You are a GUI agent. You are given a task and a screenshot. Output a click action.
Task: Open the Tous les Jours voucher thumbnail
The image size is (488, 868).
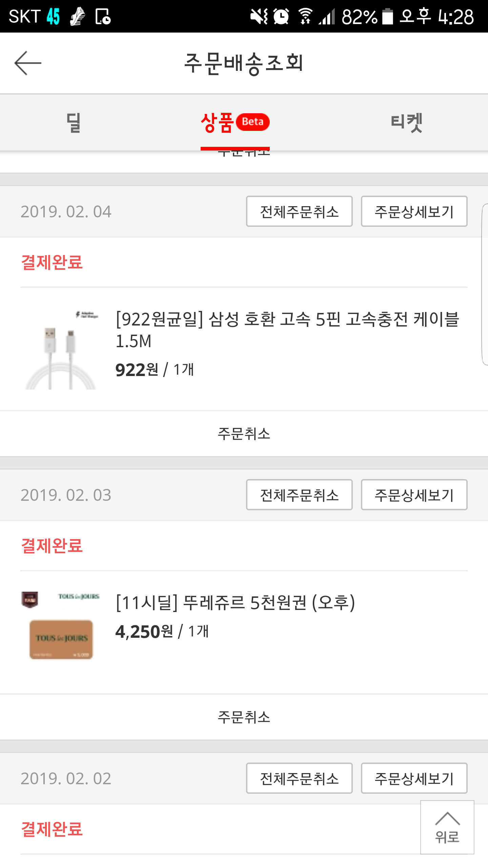[61, 626]
